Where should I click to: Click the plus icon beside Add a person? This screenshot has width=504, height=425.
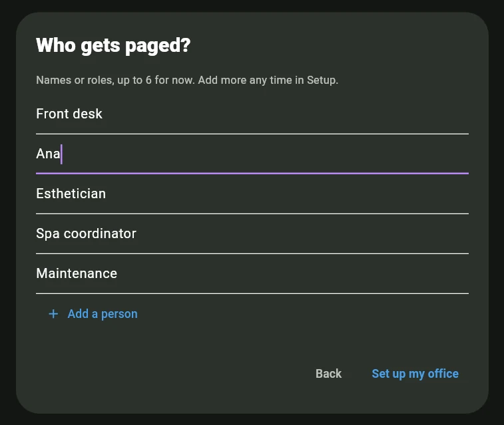click(53, 314)
